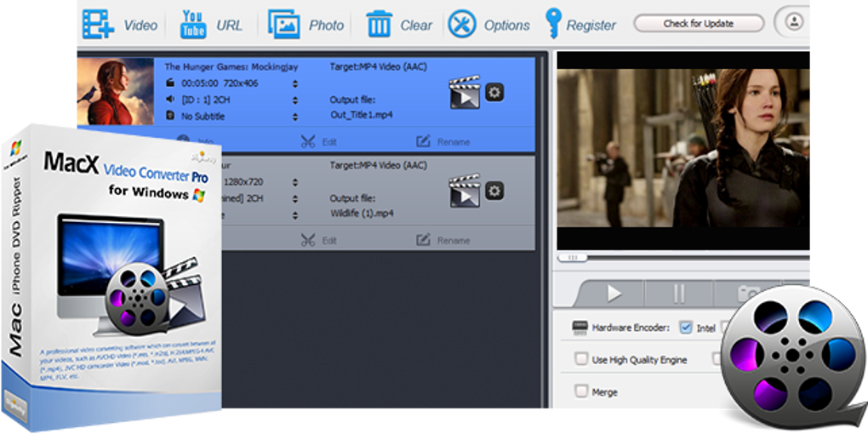Expand the 00:05:00 720x406 video track dropdown

coord(295,83)
